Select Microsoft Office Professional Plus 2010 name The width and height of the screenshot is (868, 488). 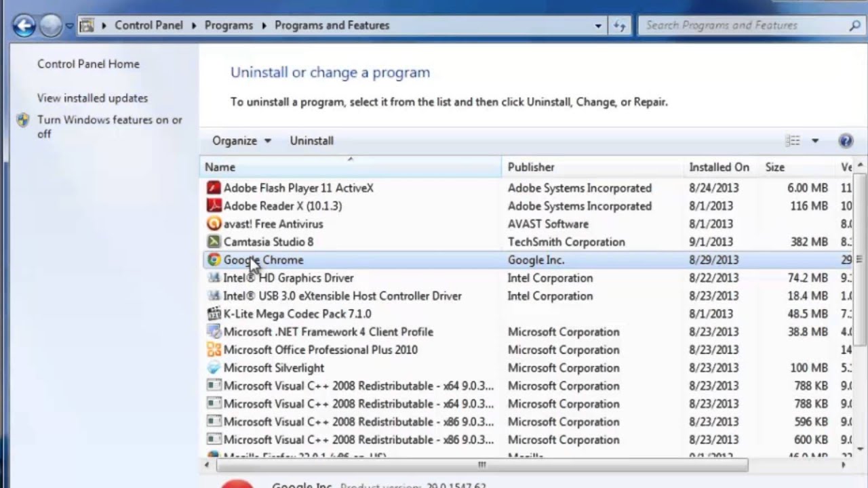321,350
